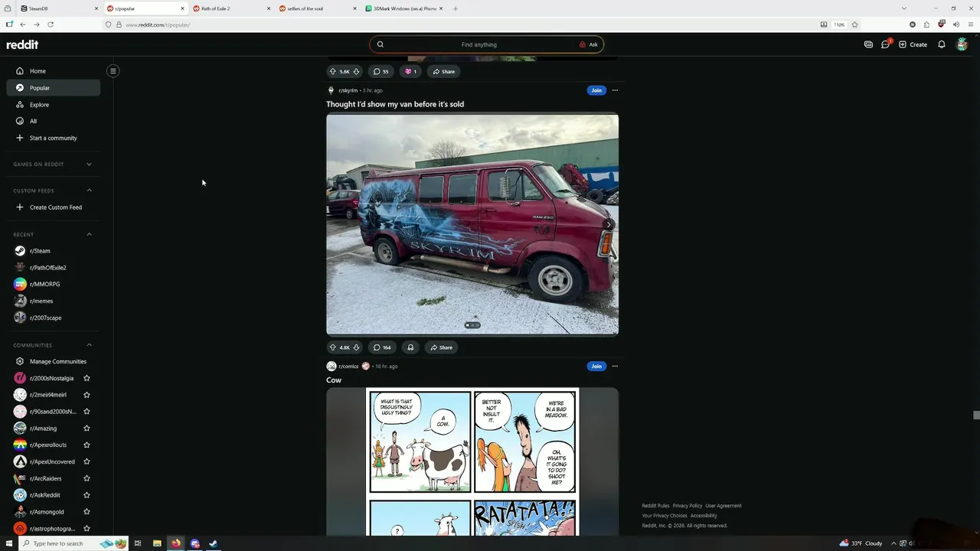Image resolution: width=980 pixels, height=551 pixels.
Task: Collapse the Communities section
Action: (89, 345)
